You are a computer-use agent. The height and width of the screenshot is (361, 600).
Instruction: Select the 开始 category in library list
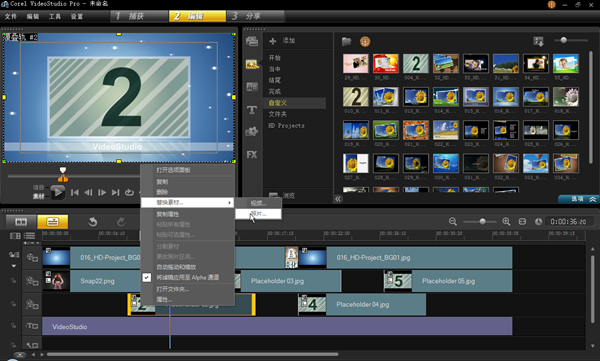(275, 58)
